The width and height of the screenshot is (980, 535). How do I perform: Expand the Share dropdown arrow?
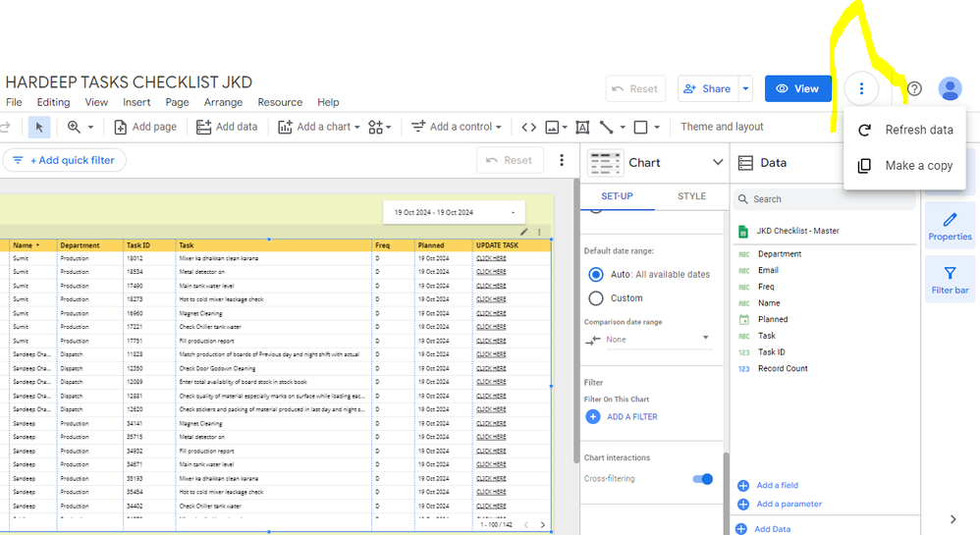pyautogui.click(x=745, y=88)
